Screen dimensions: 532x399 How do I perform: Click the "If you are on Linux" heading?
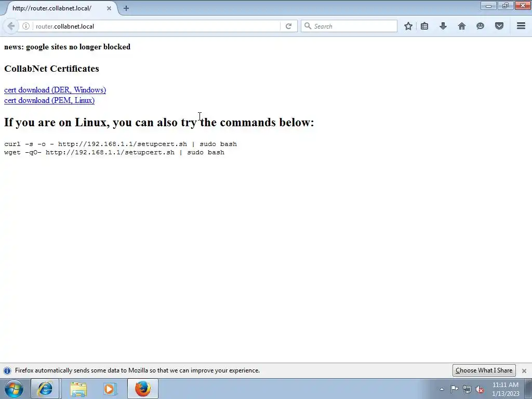pyautogui.click(x=159, y=122)
